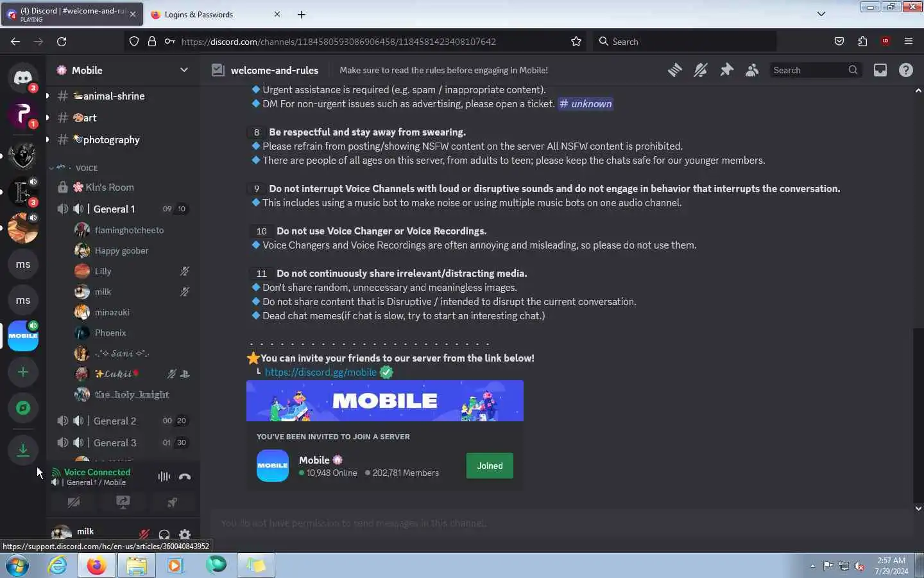Click the padlock site information icon

tap(152, 41)
